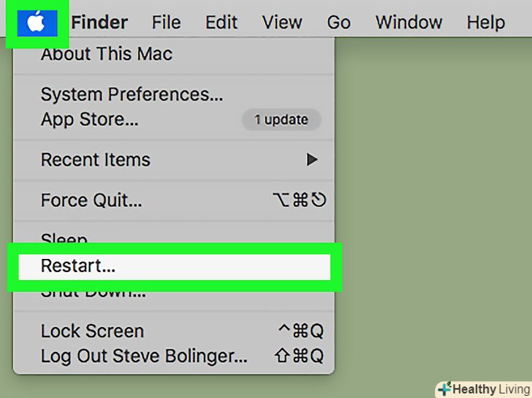Screen dimensions: 532x398
Task: Select the Recent Items entry
Action: coord(95,159)
